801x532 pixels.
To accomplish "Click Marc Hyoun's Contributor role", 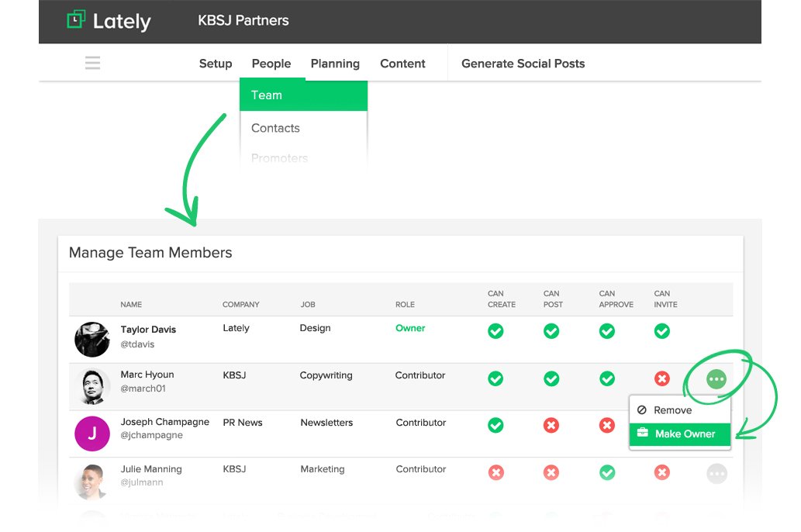I will (x=420, y=375).
